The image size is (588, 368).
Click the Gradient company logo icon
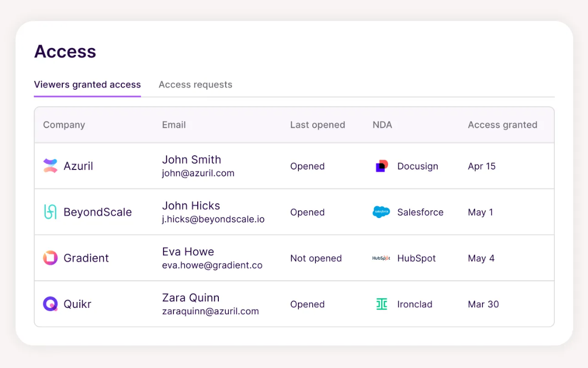coord(50,258)
